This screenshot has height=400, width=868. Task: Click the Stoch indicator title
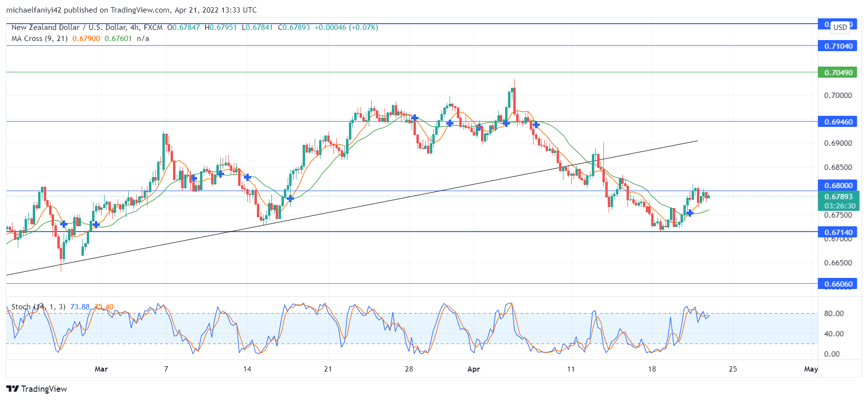point(39,307)
